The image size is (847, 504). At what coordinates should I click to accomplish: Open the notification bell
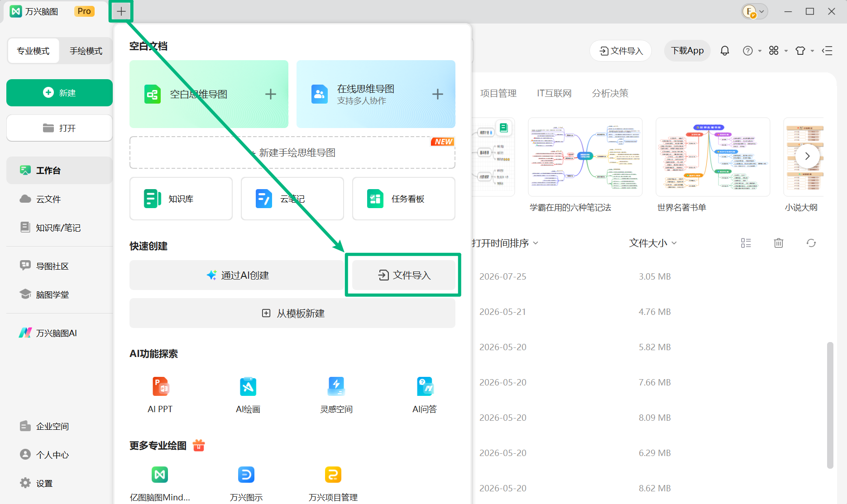click(725, 51)
